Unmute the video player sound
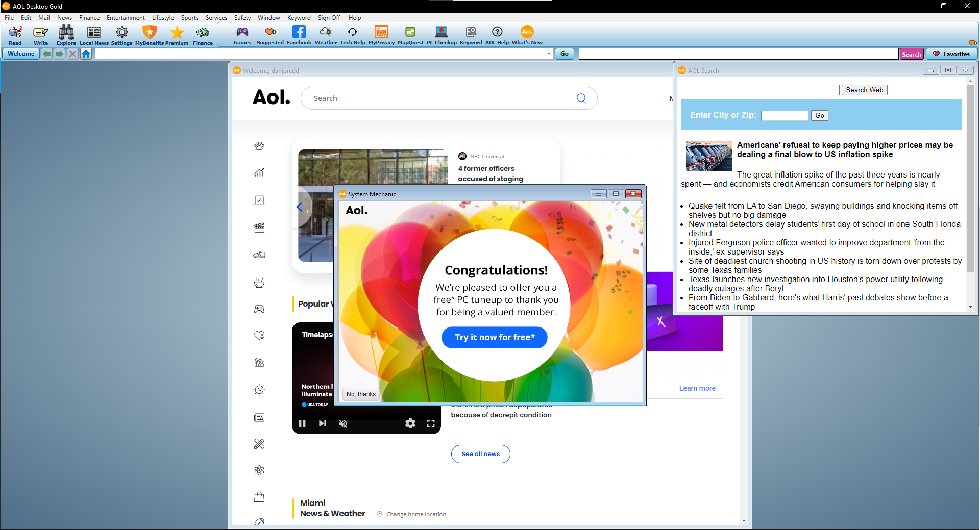980x530 pixels. point(343,423)
